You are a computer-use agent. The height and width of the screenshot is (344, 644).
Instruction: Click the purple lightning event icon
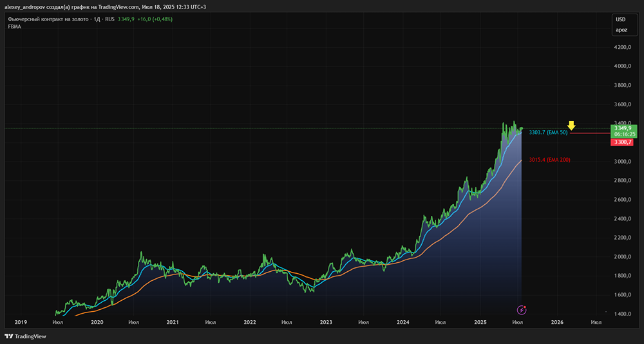click(x=522, y=309)
